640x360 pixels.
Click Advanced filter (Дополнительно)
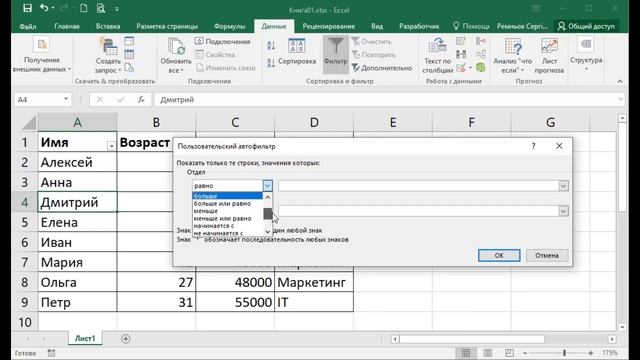click(382, 68)
